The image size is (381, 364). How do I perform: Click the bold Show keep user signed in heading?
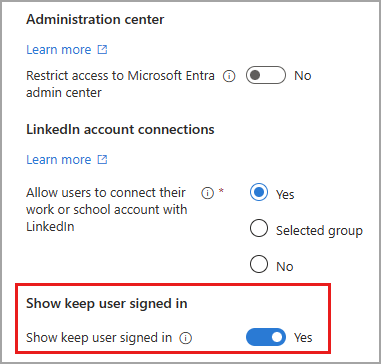tap(107, 304)
